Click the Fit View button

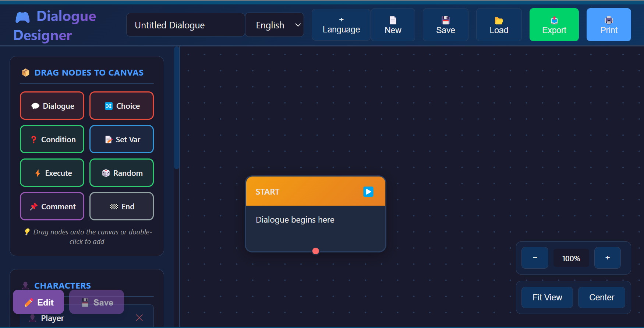point(547,297)
